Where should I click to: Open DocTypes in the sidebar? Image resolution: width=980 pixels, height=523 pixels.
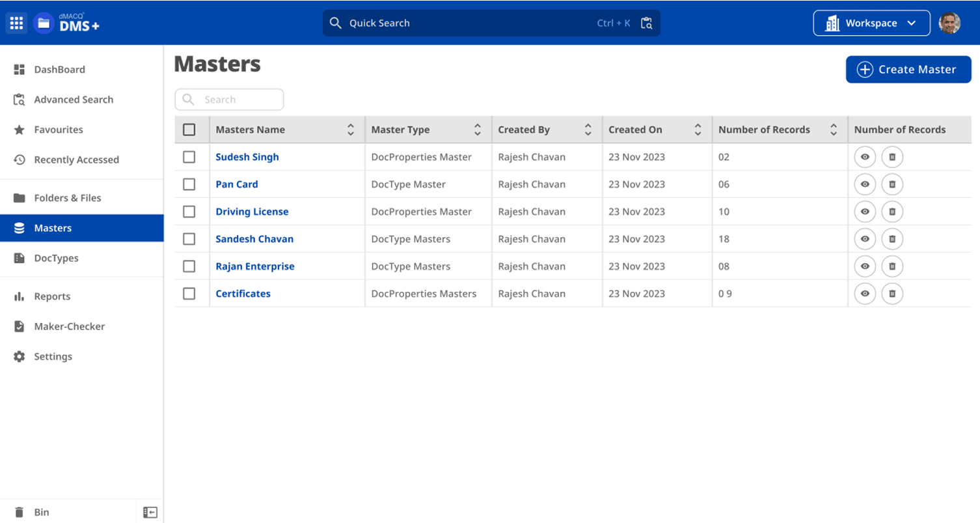(x=82, y=258)
